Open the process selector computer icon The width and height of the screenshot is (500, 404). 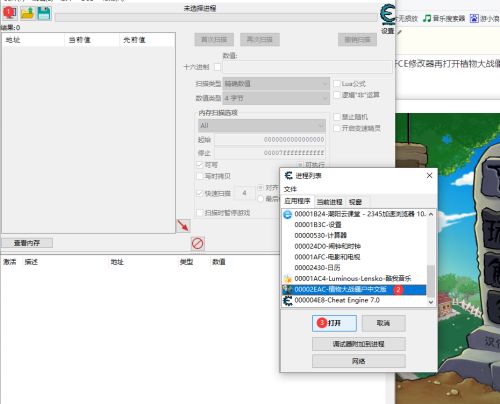10,13
